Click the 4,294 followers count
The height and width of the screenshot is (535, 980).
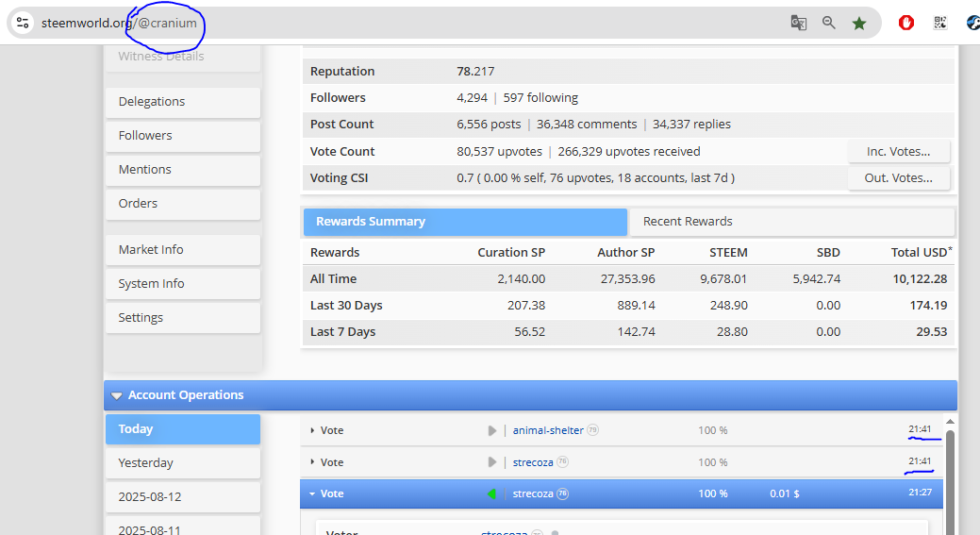pyautogui.click(x=472, y=98)
